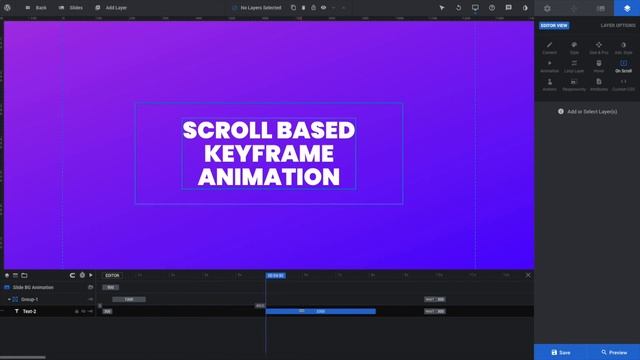Open the help question mark icon

(492, 8)
